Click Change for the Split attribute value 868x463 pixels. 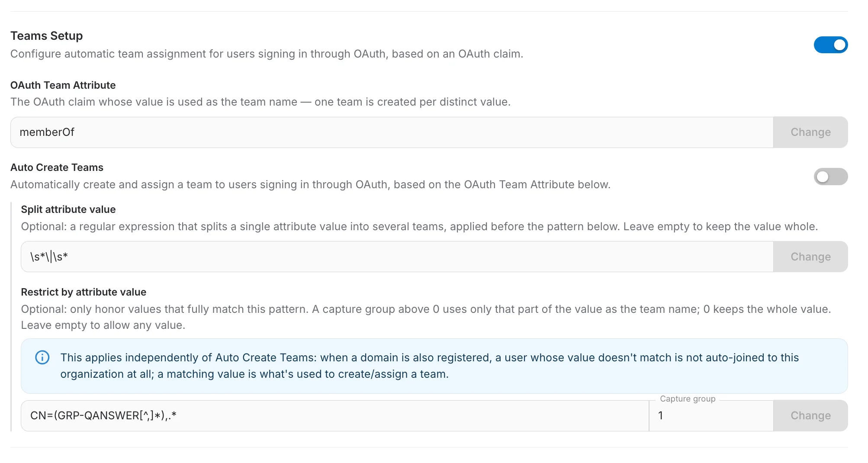tap(810, 257)
